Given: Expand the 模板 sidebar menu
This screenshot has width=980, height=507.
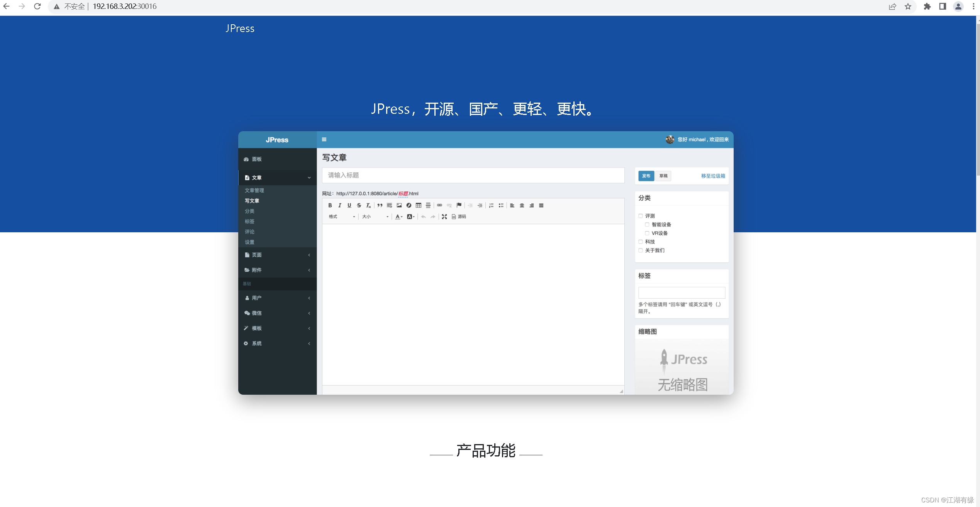Looking at the screenshot, I should click(x=277, y=328).
